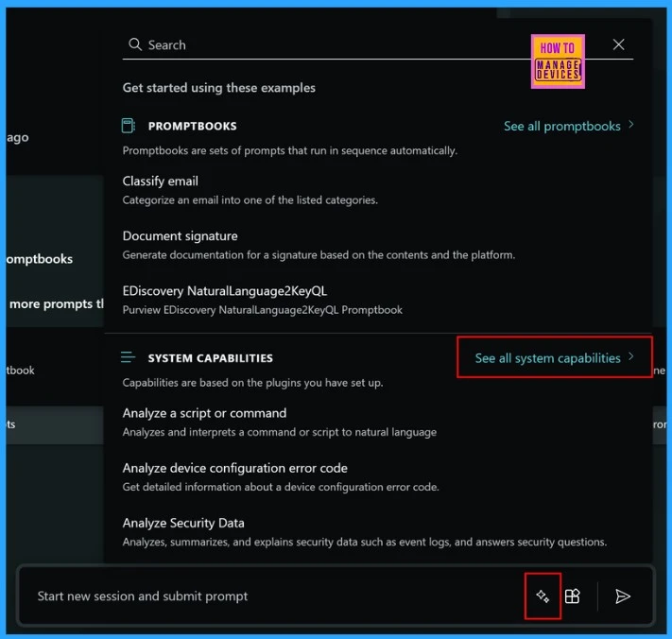Open See all promptbooks link
The image size is (672, 639).
(561, 126)
